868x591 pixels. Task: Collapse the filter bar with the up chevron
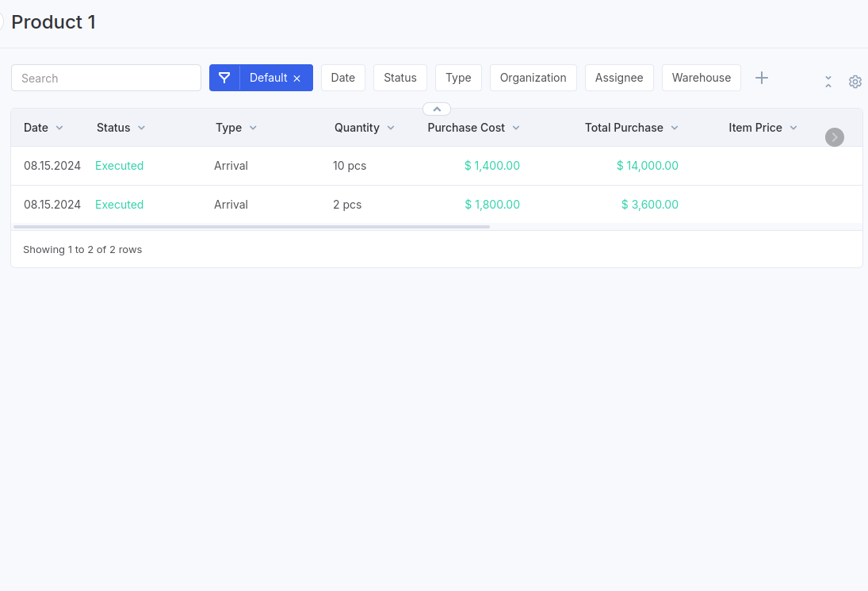pos(437,109)
